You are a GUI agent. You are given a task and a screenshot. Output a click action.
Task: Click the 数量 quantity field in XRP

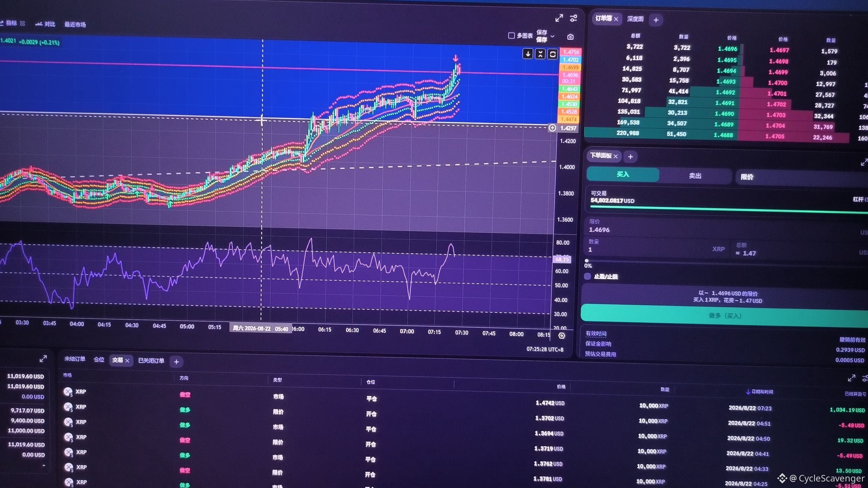click(657, 246)
